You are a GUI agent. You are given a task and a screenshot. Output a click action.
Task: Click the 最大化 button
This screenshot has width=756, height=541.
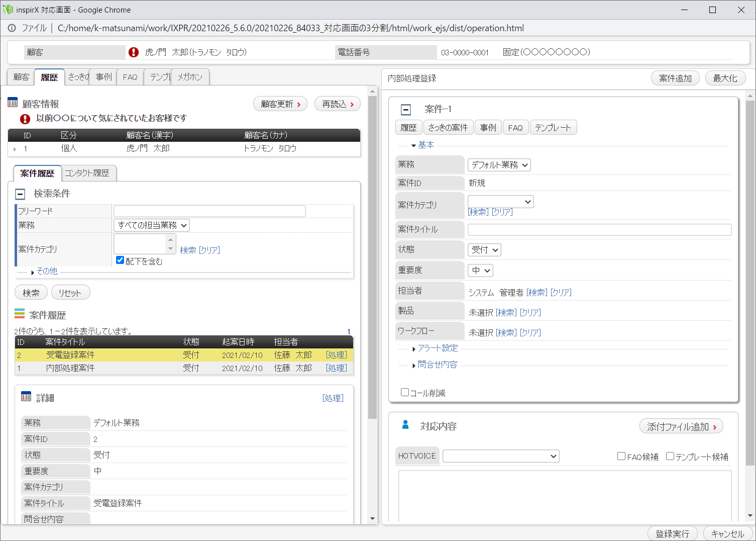(725, 78)
